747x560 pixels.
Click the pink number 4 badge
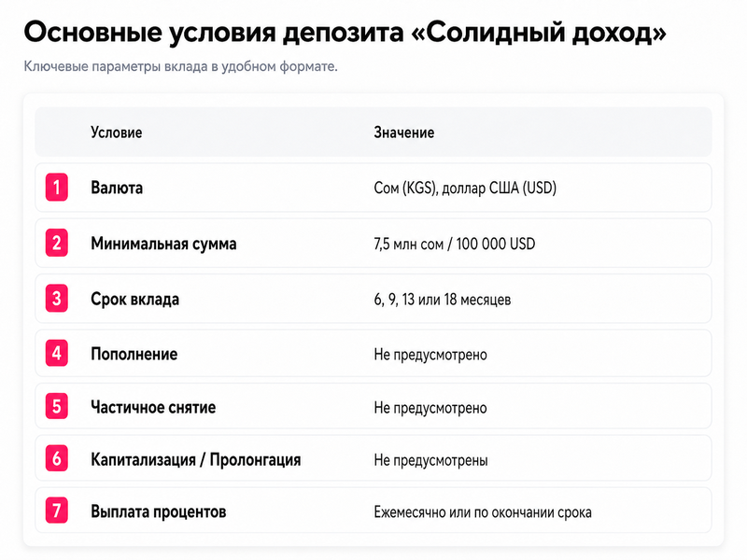pyautogui.click(x=57, y=354)
